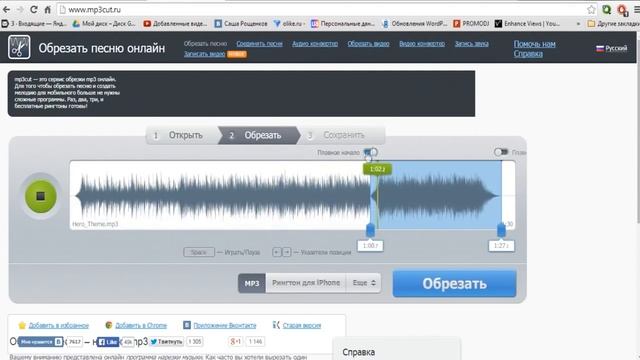This screenshot has width=640, height=360.
Task: Open the first Входящие Яндекс bookmark
Action: pyautogui.click(x=33, y=24)
